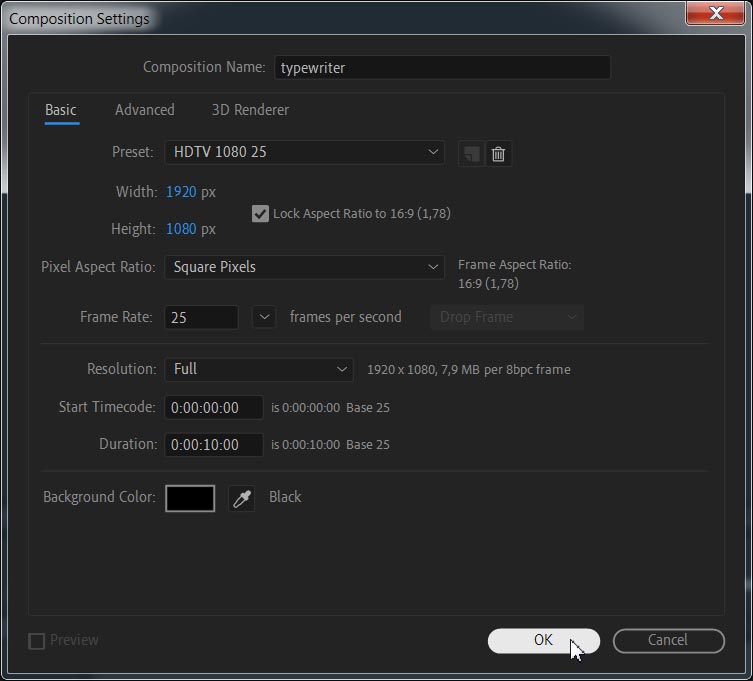This screenshot has width=753, height=681.
Task: Open the Drop Frame dropdown
Action: (x=507, y=317)
